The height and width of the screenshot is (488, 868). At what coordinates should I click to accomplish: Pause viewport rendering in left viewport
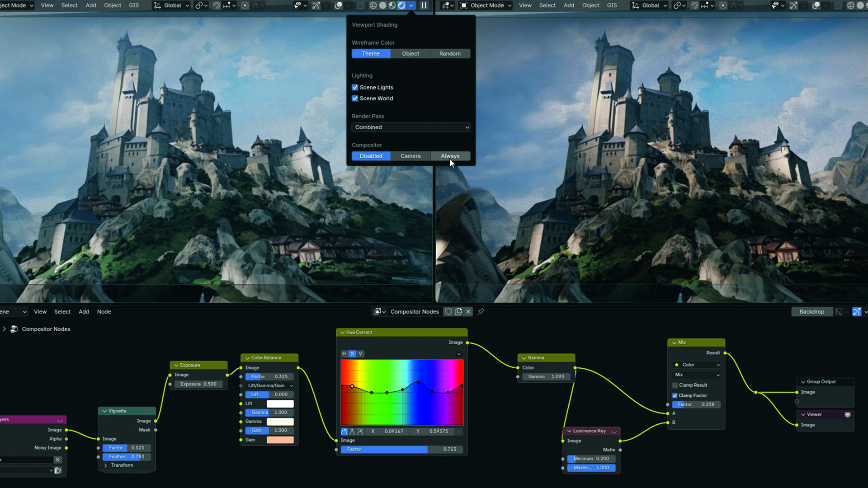coord(424,5)
